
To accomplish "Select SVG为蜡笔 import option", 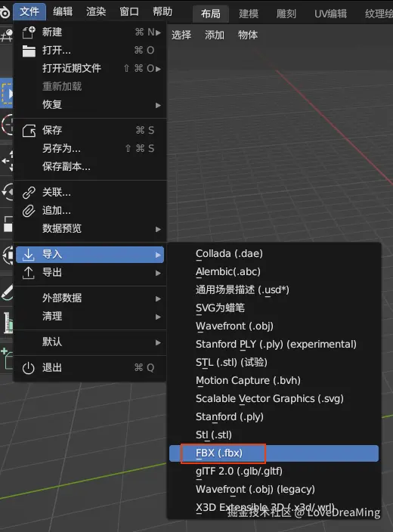I will point(274,308).
